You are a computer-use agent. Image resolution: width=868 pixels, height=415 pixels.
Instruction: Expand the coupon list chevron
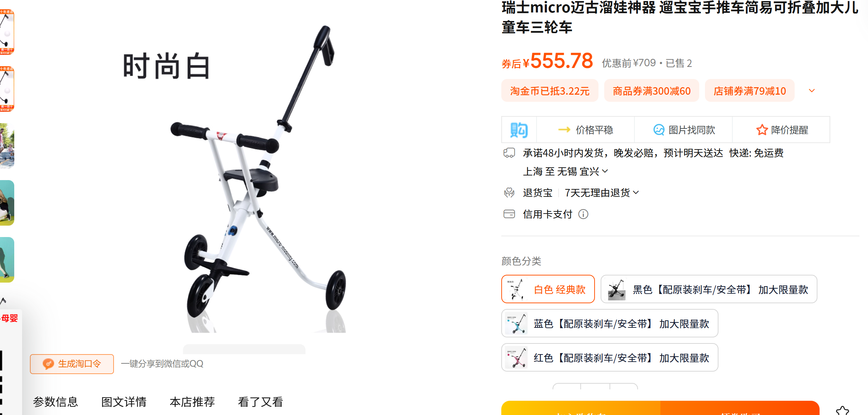[x=812, y=91]
